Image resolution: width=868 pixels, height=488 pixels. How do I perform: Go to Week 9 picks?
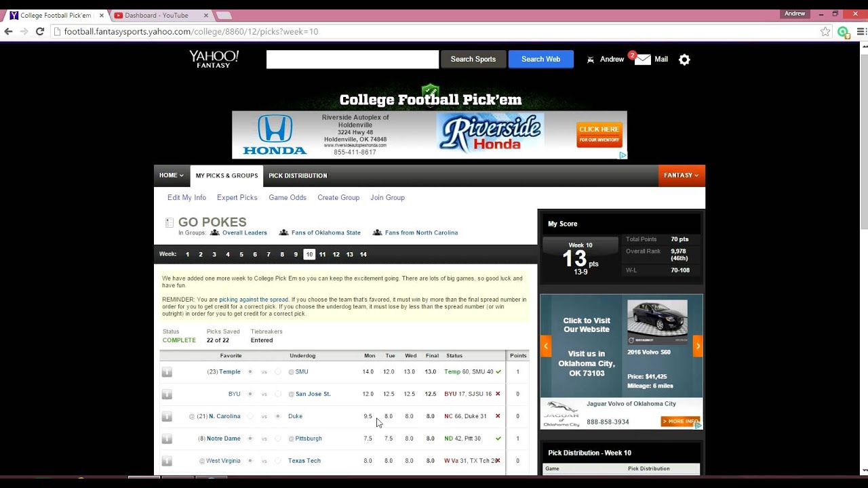point(296,254)
